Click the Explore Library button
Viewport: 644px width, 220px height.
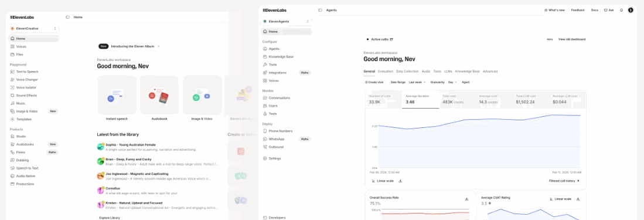tap(110, 218)
